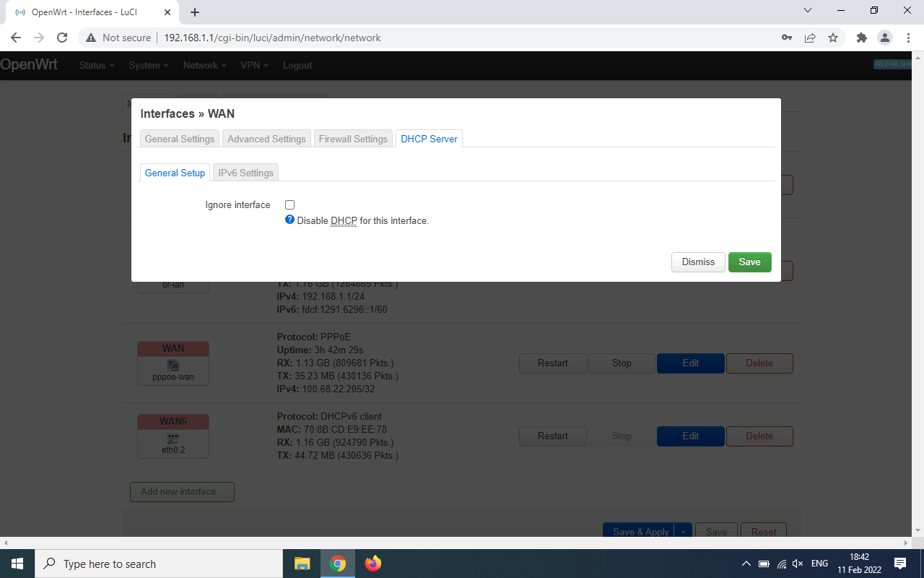Click the battery tray icon
The image size is (924, 578).
coord(764,564)
